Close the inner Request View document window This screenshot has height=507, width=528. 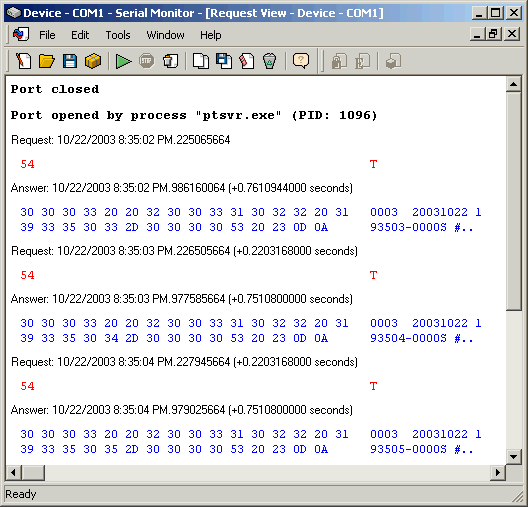(x=512, y=34)
